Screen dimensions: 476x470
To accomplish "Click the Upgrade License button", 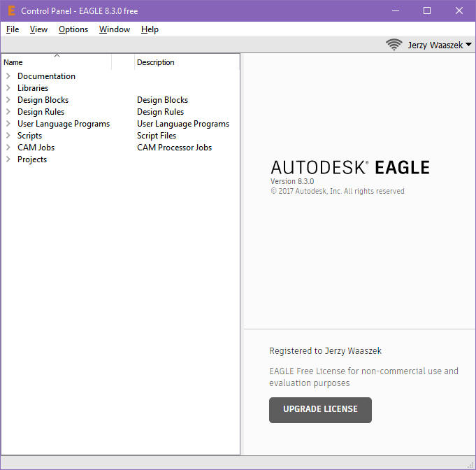I will (320, 410).
